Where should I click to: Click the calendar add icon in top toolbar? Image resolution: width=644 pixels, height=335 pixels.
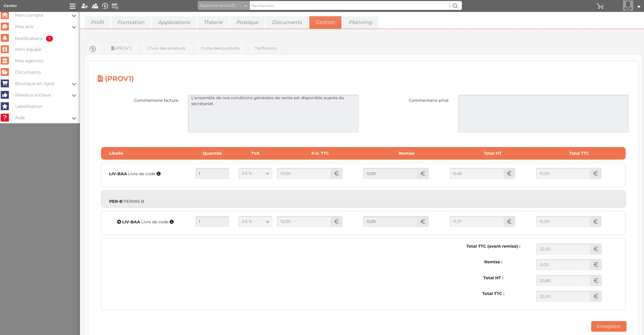pyautogui.click(x=115, y=6)
